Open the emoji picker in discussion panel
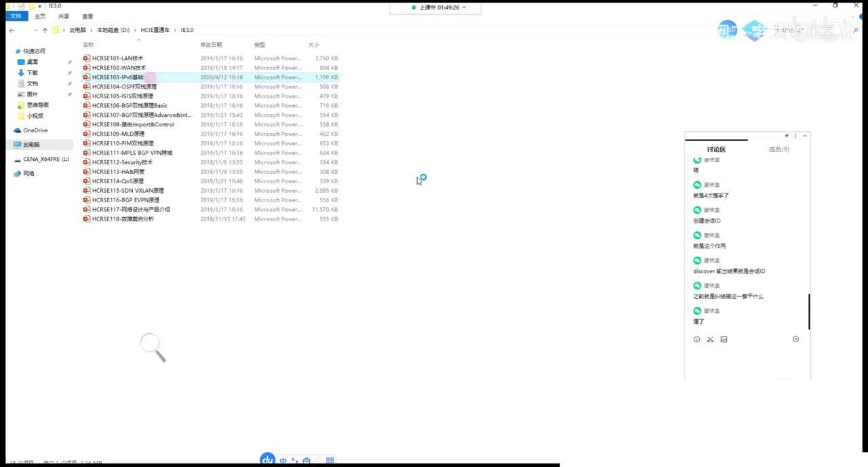 [697, 339]
